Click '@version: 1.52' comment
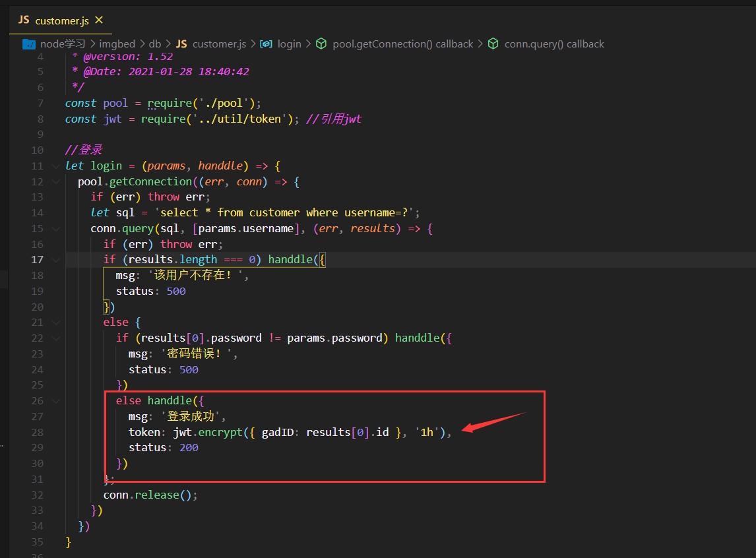The width and height of the screenshot is (756, 558). pyautogui.click(x=128, y=56)
